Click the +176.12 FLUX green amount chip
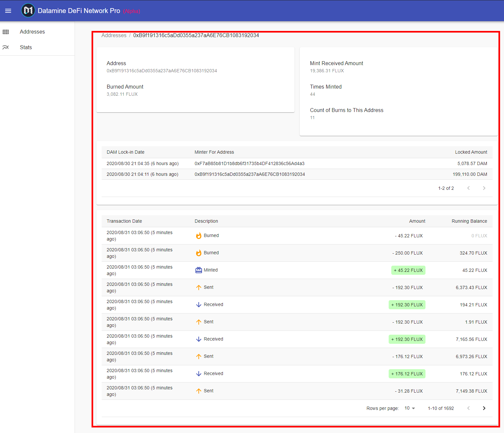Image resolution: width=504 pixels, height=433 pixels. tap(407, 374)
